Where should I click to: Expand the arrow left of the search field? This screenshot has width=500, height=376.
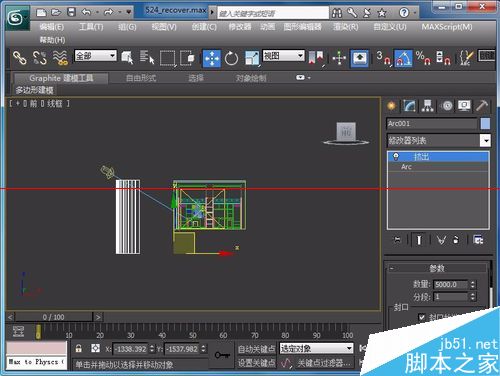coord(212,12)
